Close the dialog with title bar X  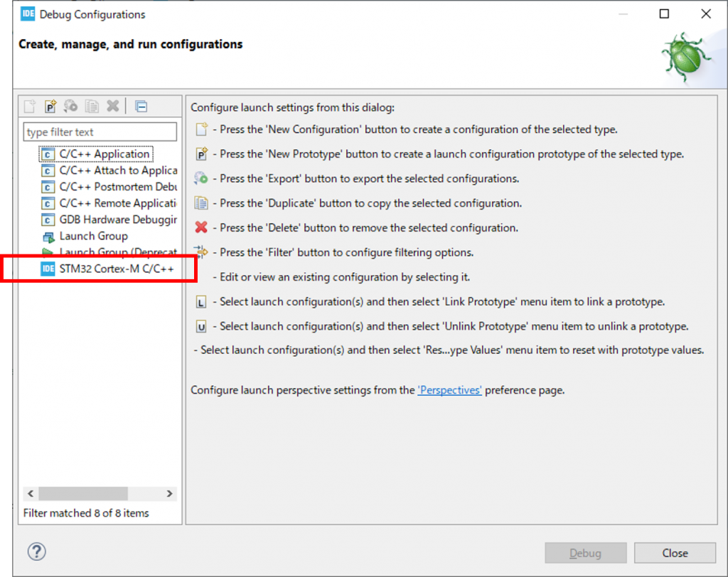tap(706, 14)
